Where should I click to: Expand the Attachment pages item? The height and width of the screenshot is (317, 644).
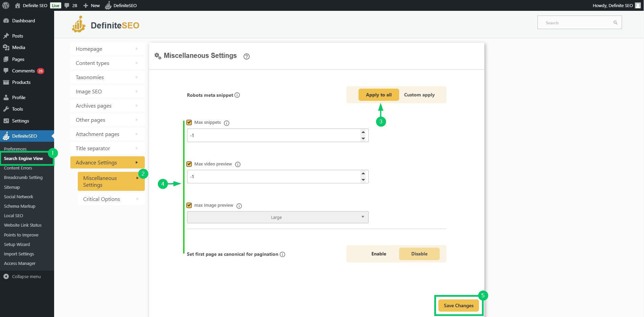[108, 134]
